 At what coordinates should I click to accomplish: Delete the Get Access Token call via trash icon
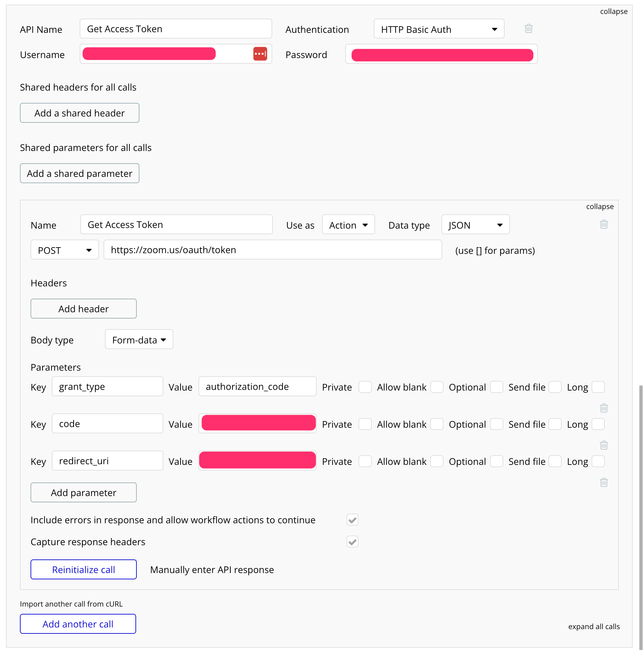[604, 224]
